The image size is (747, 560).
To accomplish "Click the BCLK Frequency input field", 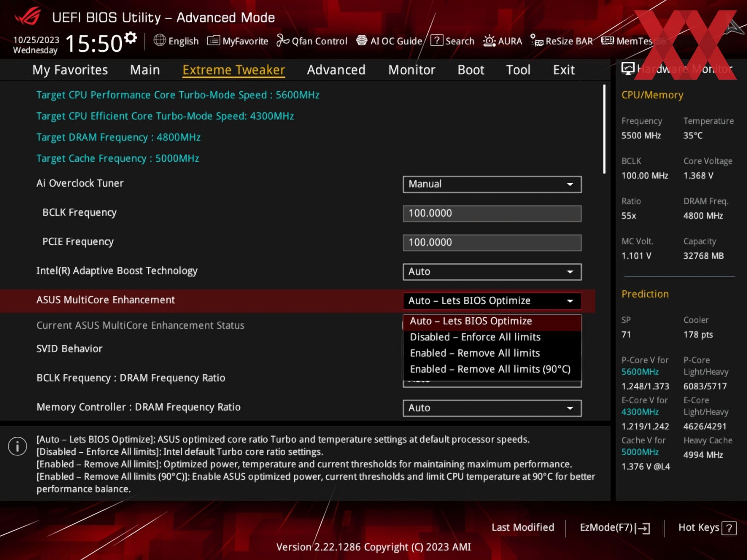I will coord(492,213).
